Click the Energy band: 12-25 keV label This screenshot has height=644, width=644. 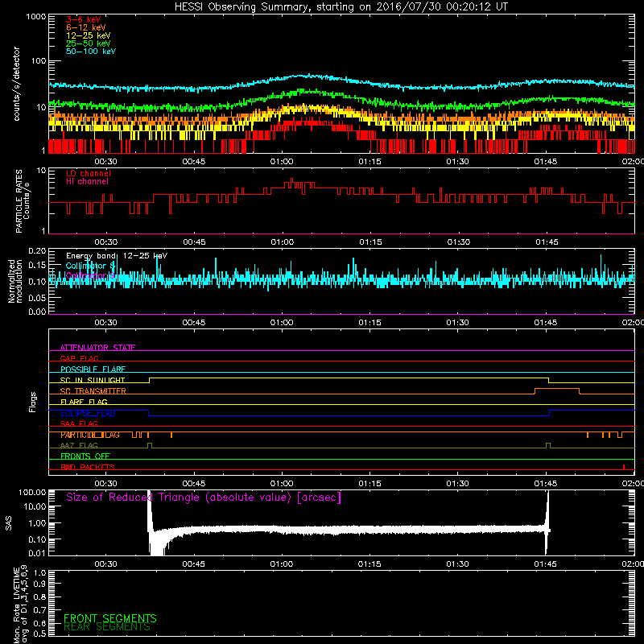point(117,256)
